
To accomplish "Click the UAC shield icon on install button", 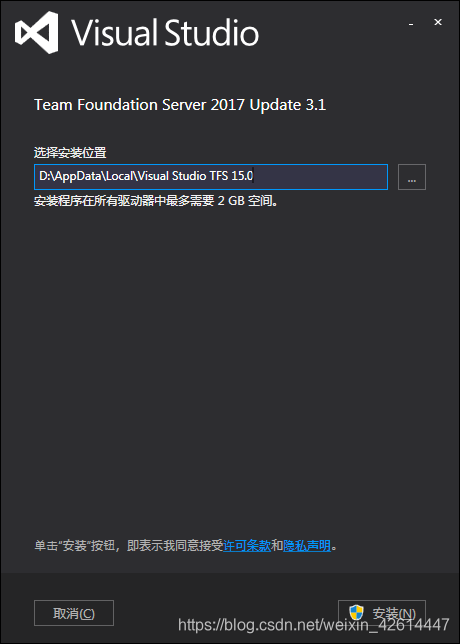I will pos(356,613).
